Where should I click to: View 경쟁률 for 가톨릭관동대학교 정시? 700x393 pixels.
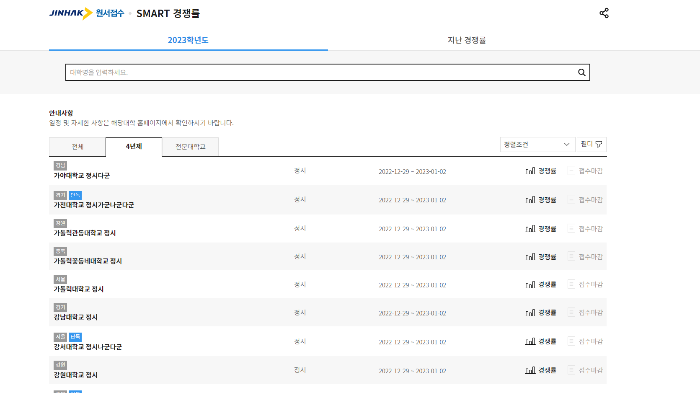tap(541, 229)
